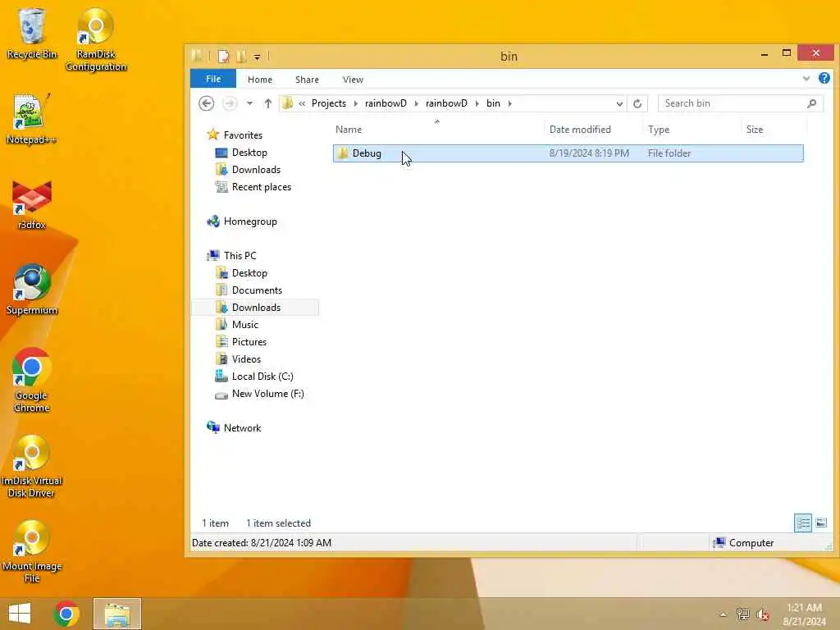The image size is (840, 630).
Task: Open the Recycle Bin desktop icon
Action: point(32,34)
